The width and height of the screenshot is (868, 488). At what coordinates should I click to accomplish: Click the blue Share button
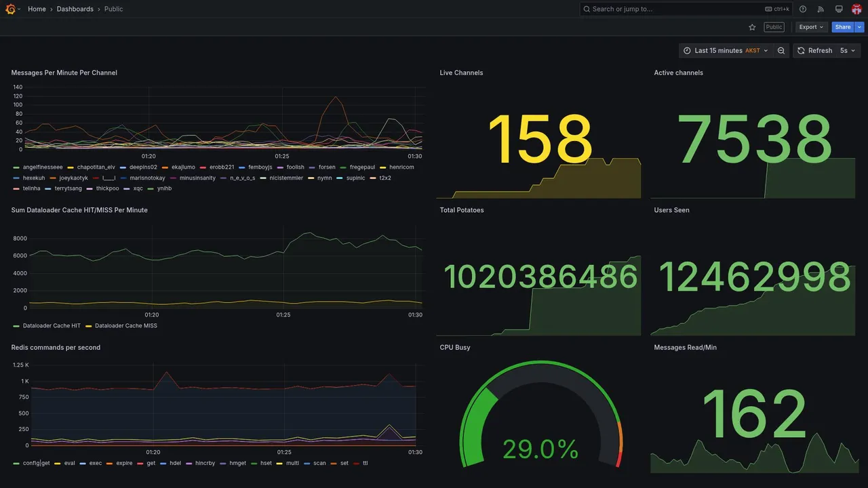tap(843, 27)
